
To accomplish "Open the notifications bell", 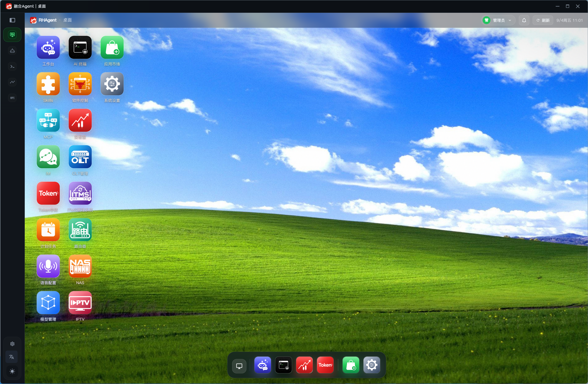I will (524, 20).
